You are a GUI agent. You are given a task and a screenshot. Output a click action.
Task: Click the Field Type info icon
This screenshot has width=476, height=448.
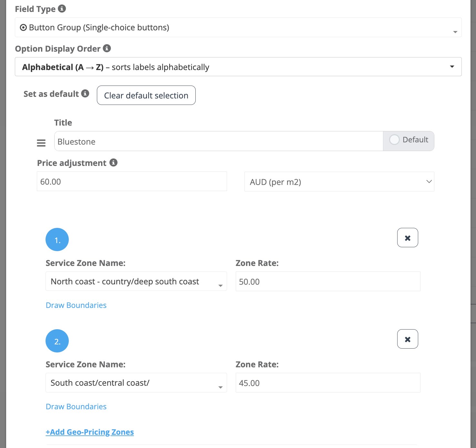[62, 9]
